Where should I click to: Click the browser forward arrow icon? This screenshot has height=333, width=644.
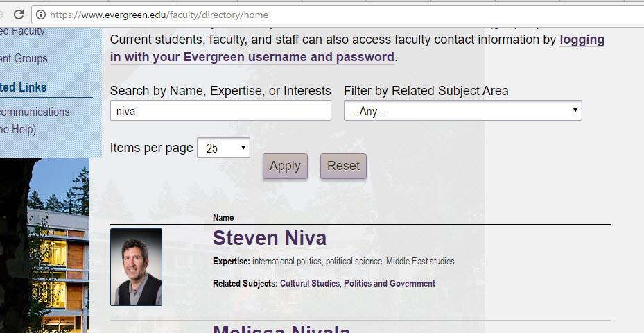click(3, 14)
